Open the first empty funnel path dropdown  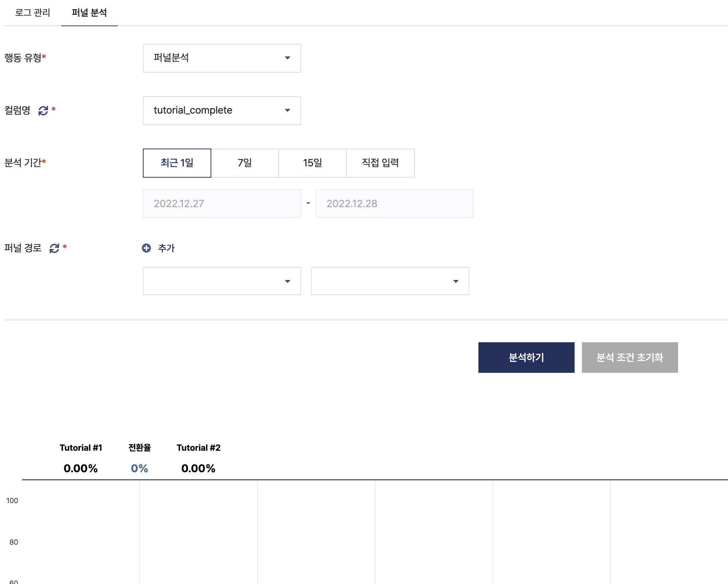(x=222, y=281)
